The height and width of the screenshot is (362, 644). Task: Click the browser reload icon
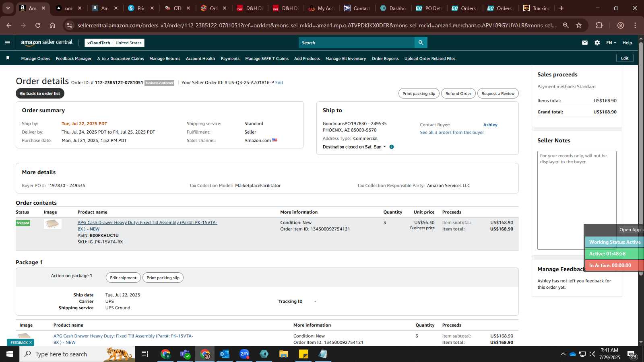pyautogui.click(x=38, y=25)
